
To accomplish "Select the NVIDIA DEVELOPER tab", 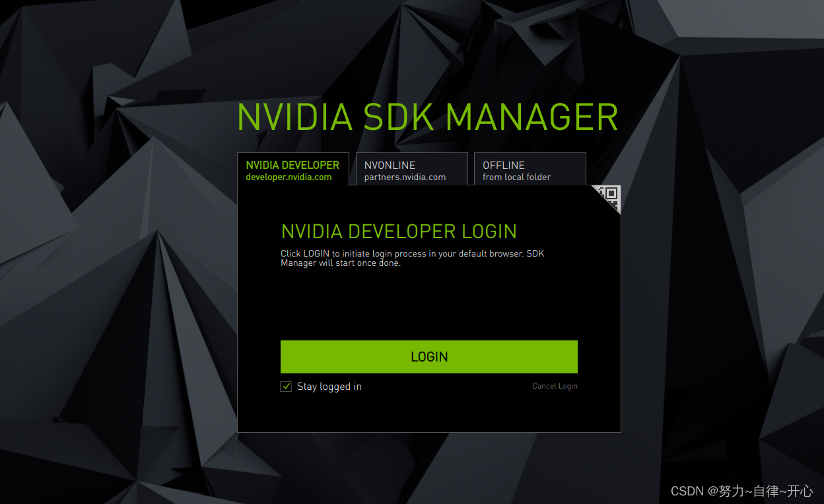I will point(293,169).
